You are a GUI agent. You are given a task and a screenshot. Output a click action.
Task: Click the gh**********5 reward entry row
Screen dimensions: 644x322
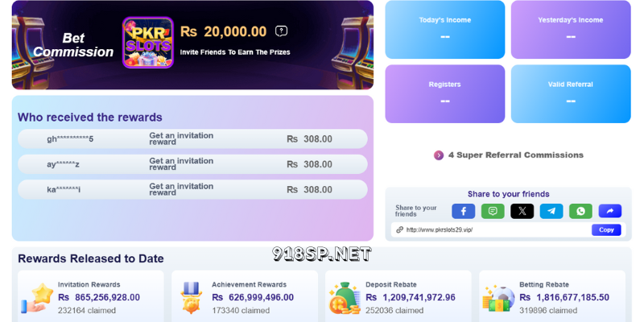[x=192, y=138]
